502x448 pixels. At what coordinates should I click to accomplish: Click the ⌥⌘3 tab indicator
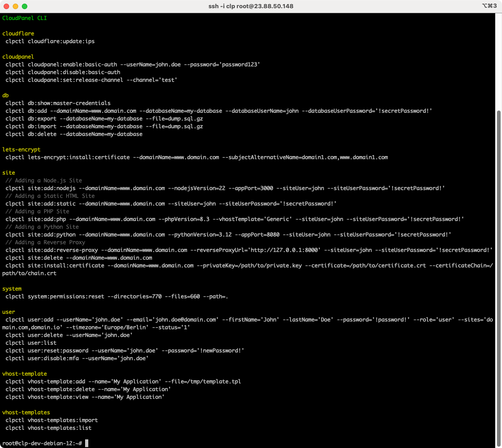tap(488, 6)
